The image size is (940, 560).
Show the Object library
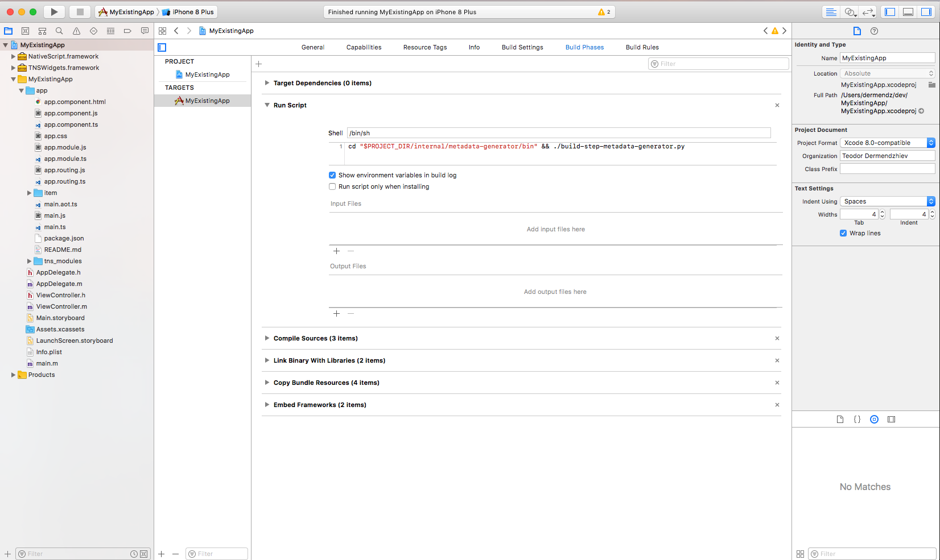tap(874, 420)
